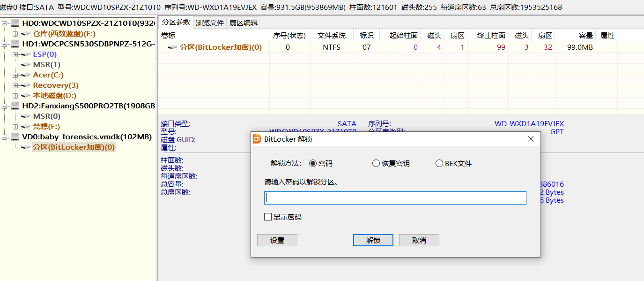Click the Recovery(3) partition icon
644x281 pixels.
[x=26, y=85]
